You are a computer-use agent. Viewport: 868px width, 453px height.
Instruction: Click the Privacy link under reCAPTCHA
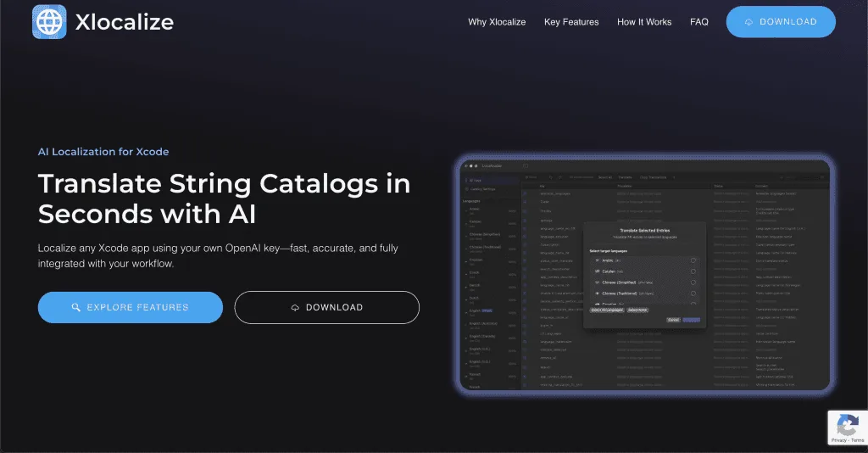[x=839, y=441]
